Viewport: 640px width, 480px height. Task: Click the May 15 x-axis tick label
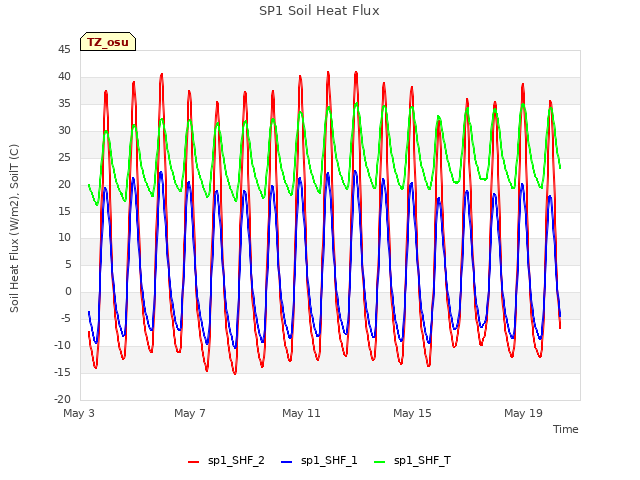412,413
